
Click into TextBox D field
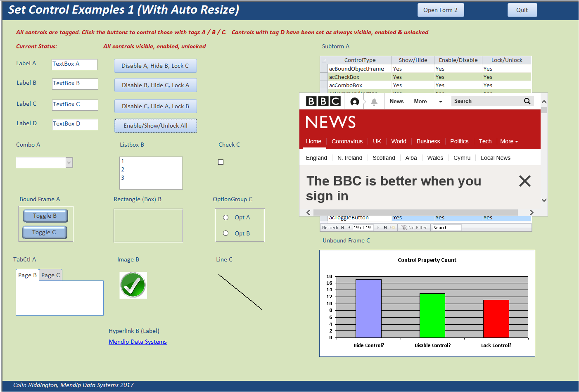point(75,124)
